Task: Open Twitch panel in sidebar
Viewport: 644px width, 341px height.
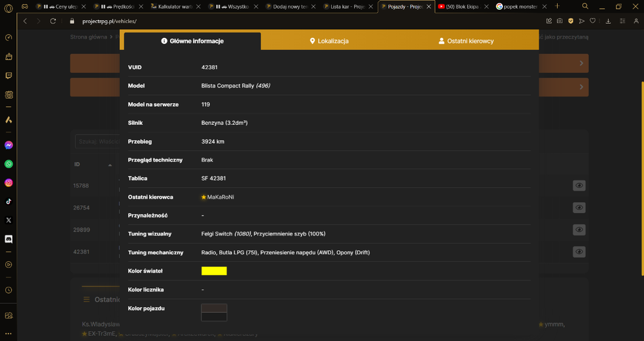Action: (8, 75)
